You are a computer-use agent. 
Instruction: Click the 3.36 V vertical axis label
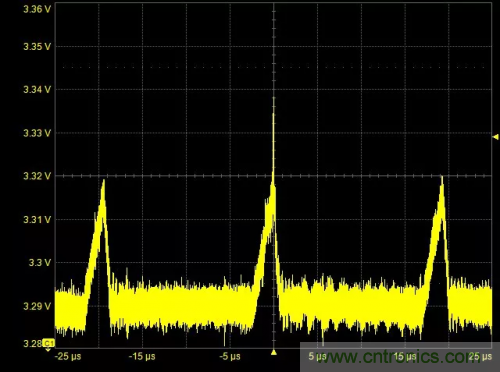pyautogui.click(x=37, y=9)
